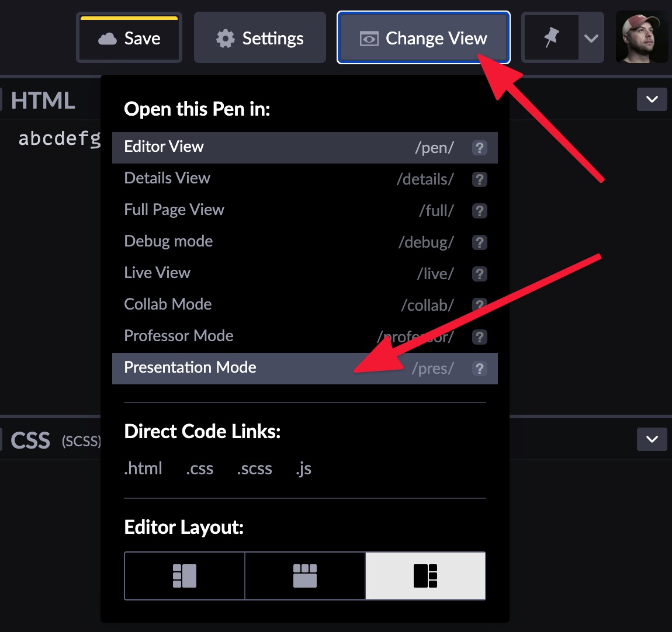
Task: Choose top editor layout
Action: [x=304, y=576]
